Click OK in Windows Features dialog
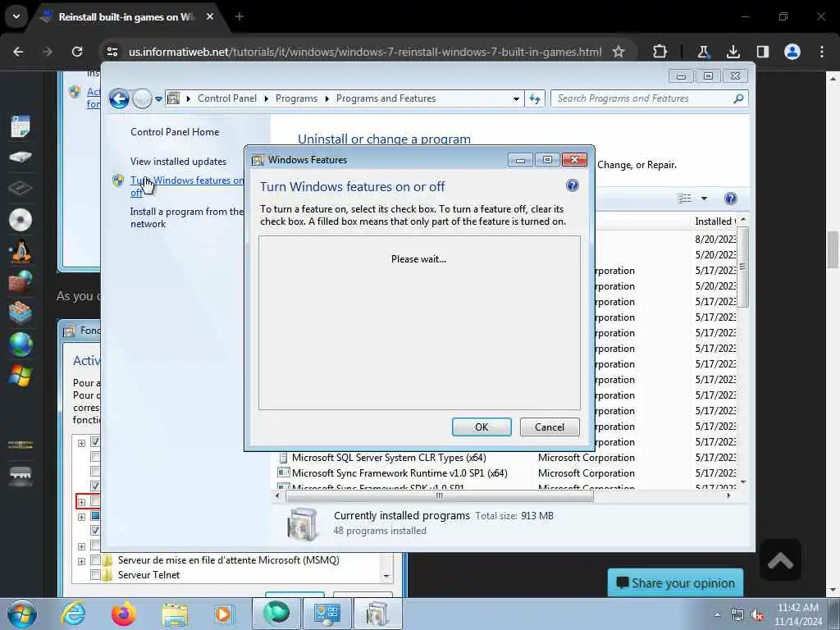Image resolution: width=840 pixels, height=630 pixels. [482, 427]
